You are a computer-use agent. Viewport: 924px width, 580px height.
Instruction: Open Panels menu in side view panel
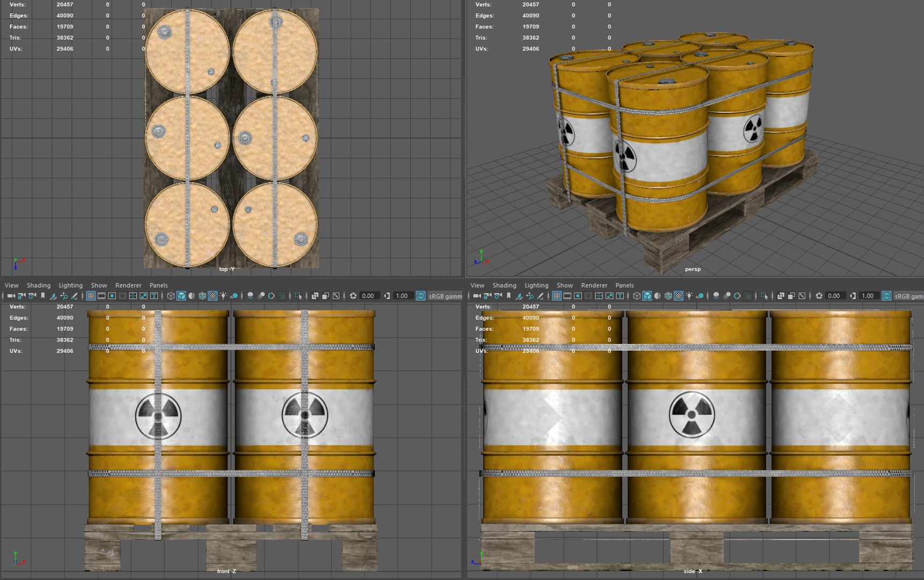(x=624, y=285)
